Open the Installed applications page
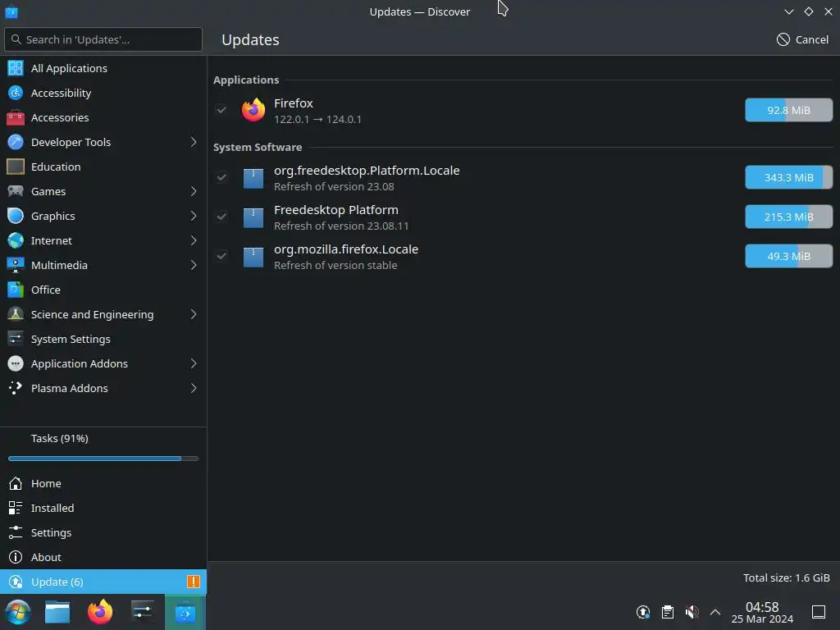Screen dimensions: 840x630 [x=103, y=508]
